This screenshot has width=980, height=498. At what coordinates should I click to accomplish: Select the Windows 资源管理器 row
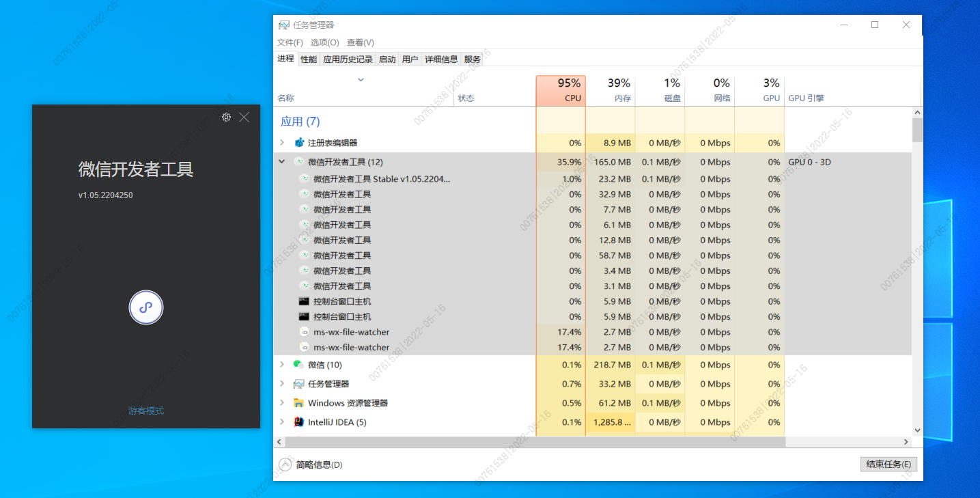(592, 403)
